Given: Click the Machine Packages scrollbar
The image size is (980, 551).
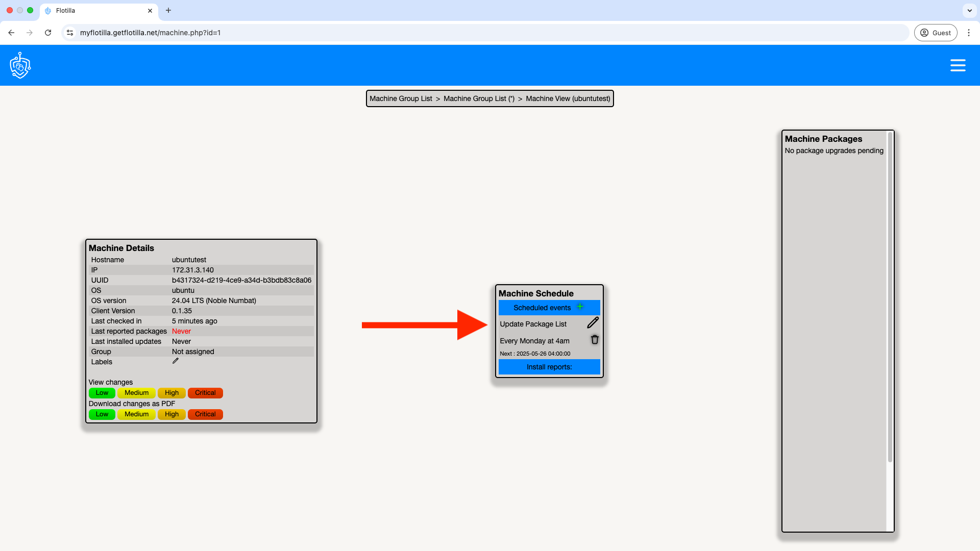Looking at the screenshot, I should pos(890,296).
